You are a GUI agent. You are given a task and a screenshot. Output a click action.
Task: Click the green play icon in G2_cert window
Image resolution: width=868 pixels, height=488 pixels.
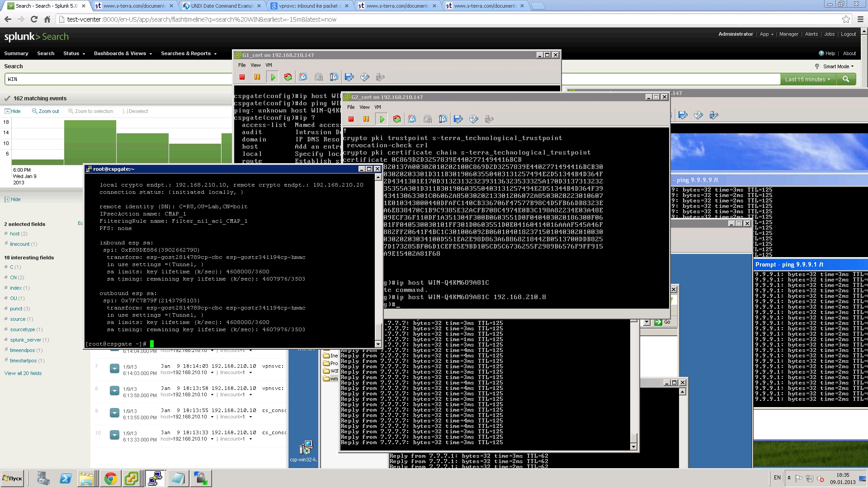pyautogui.click(x=382, y=119)
